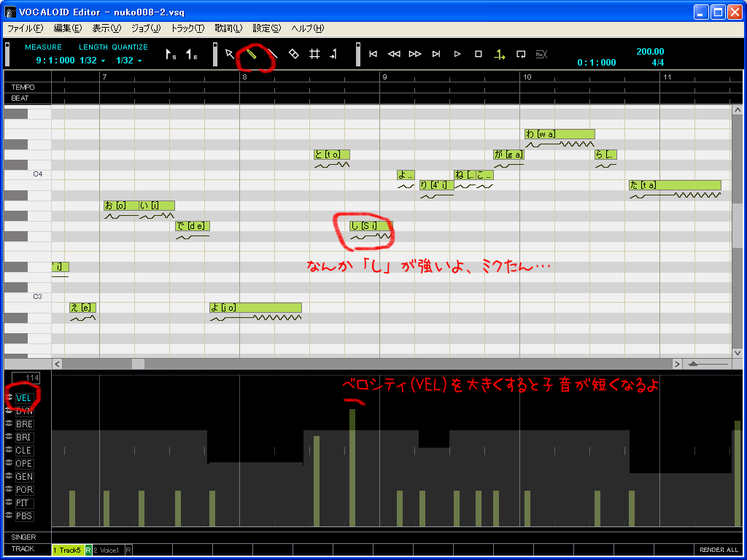The height and width of the screenshot is (560, 747).
Task: Jump to song start
Action: (x=373, y=54)
